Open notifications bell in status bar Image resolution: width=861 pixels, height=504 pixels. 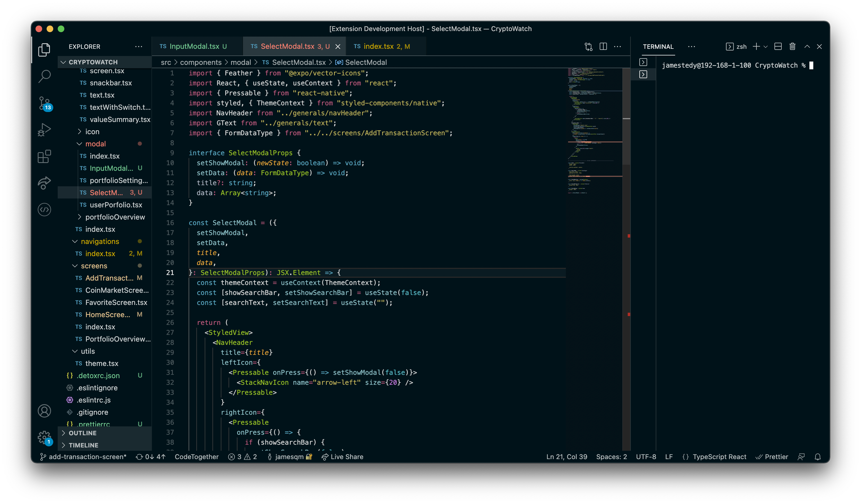coord(817,457)
